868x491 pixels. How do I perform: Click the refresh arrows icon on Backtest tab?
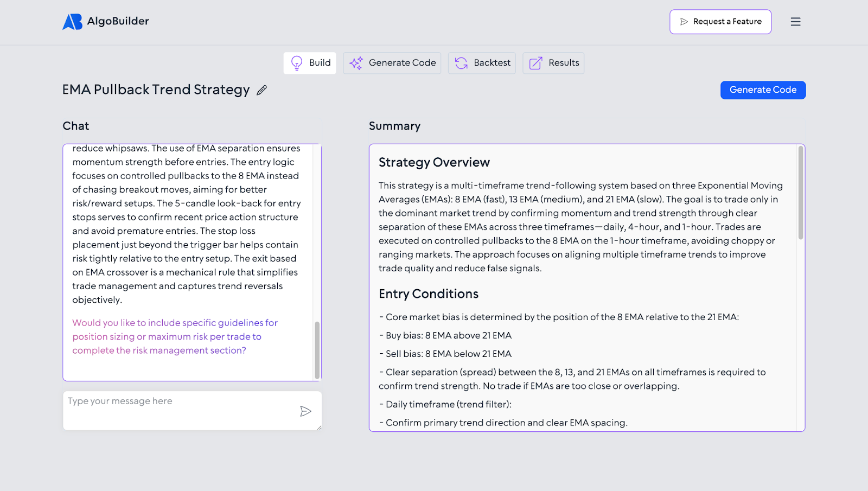coord(461,63)
